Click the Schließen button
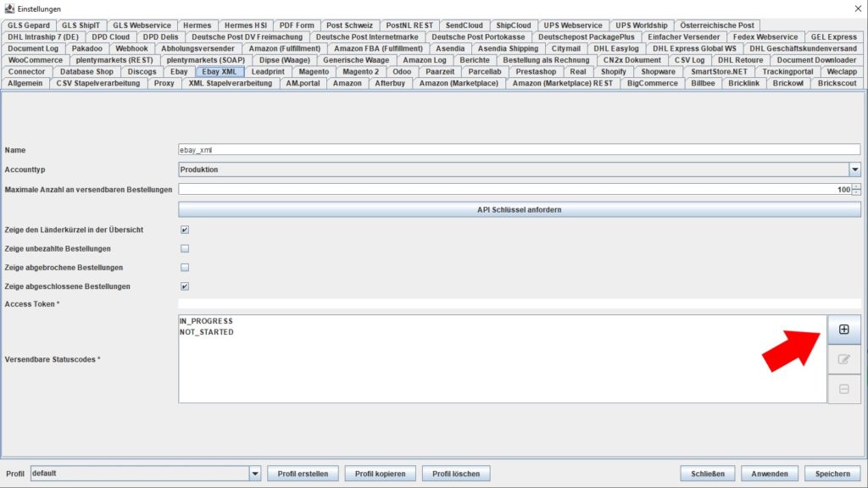Screen dimensions: 868x488 click(x=708, y=474)
